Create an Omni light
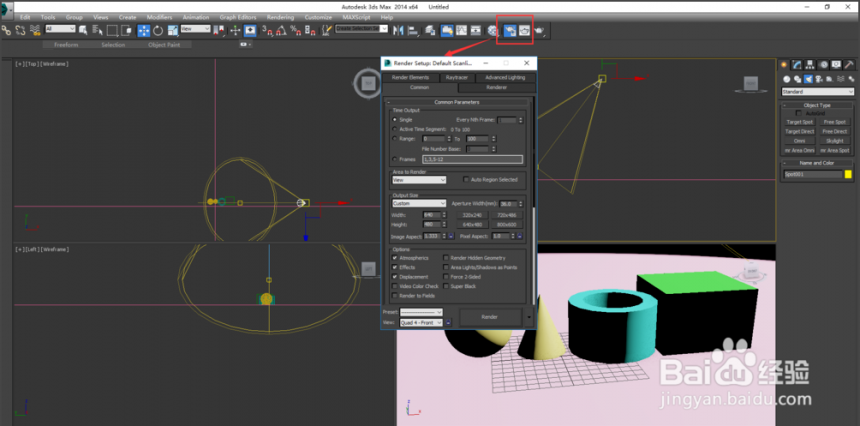Screen dimensions: 860x426 coord(800,141)
